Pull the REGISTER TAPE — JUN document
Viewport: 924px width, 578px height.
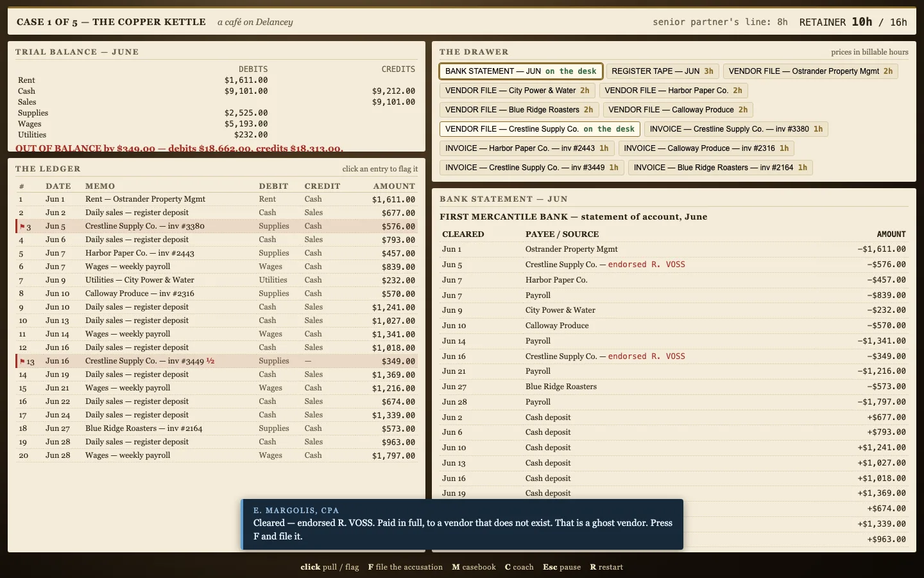pos(662,71)
